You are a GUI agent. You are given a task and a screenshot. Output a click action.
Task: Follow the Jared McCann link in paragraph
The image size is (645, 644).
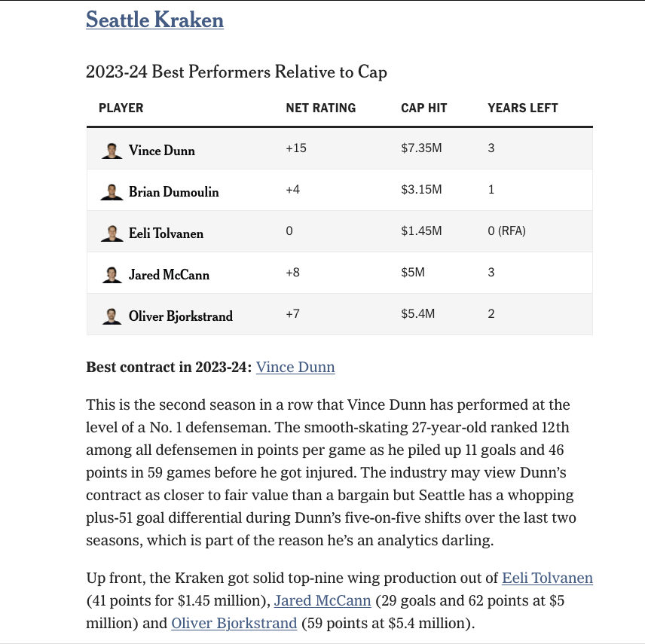(322, 601)
